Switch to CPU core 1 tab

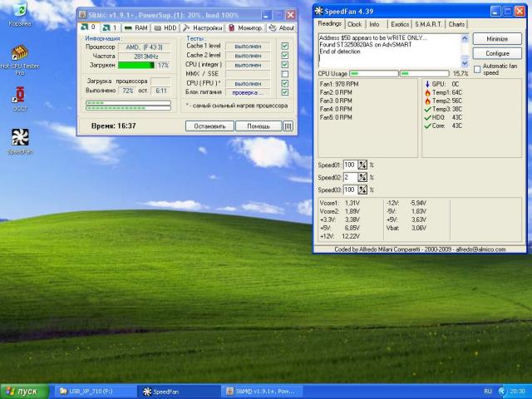coord(111,27)
